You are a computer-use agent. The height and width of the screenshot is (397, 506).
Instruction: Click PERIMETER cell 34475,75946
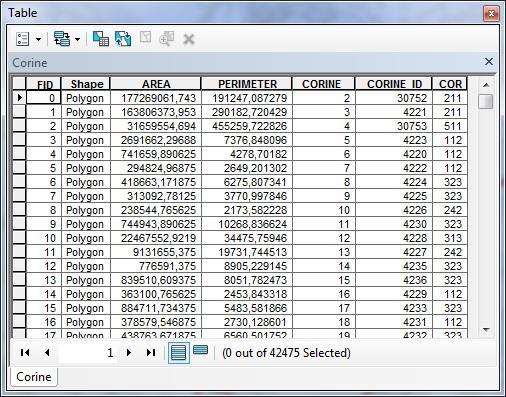coord(247,238)
